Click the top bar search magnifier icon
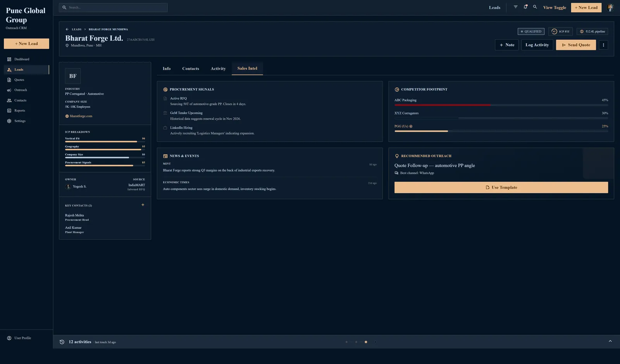Image resolution: width=620 pixels, height=364 pixels. click(x=535, y=7)
